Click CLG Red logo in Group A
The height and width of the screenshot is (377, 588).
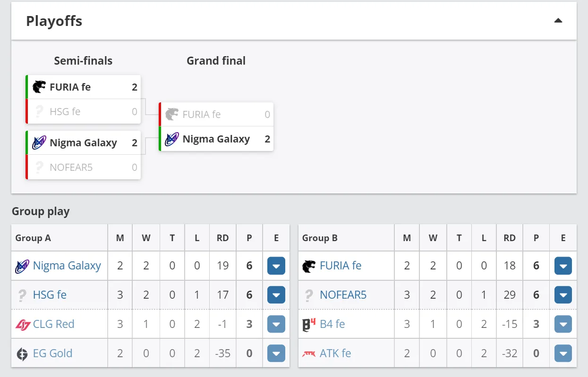click(22, 325)
